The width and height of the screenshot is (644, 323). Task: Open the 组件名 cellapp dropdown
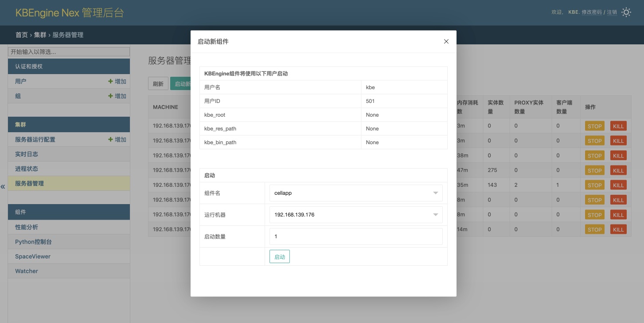tap(355, 193)
